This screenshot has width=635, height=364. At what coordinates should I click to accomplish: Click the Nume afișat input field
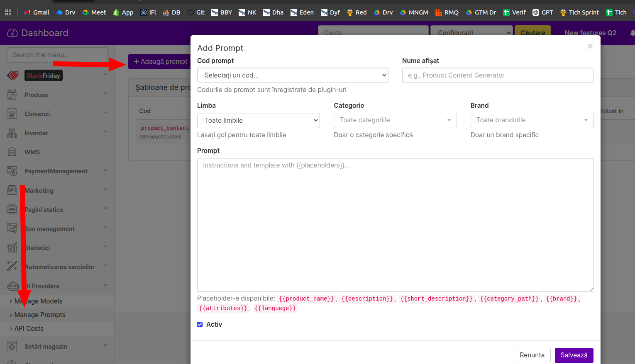[x=497, y=75]
